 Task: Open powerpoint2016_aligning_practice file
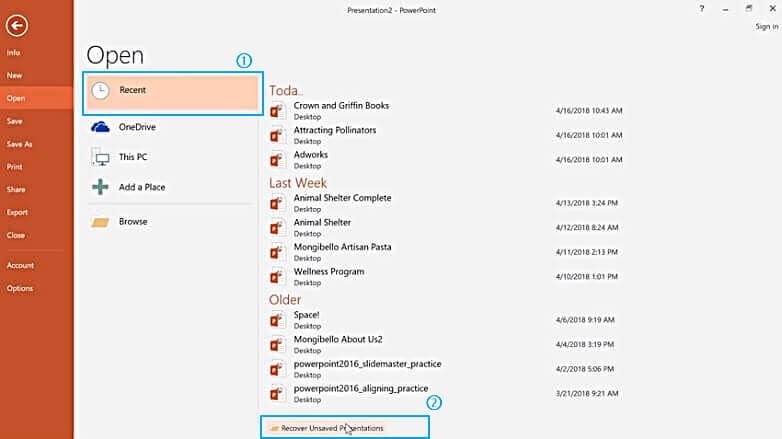pos(361,388)
